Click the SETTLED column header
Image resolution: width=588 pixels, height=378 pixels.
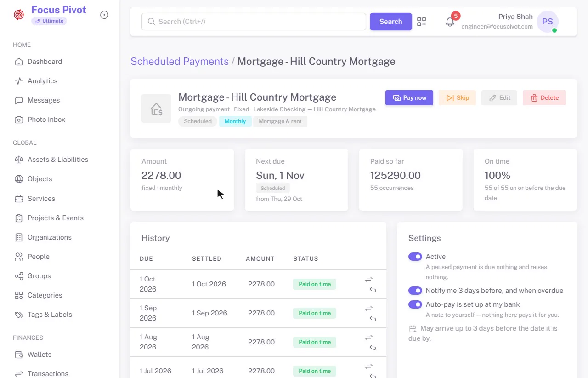coord(207,259)
